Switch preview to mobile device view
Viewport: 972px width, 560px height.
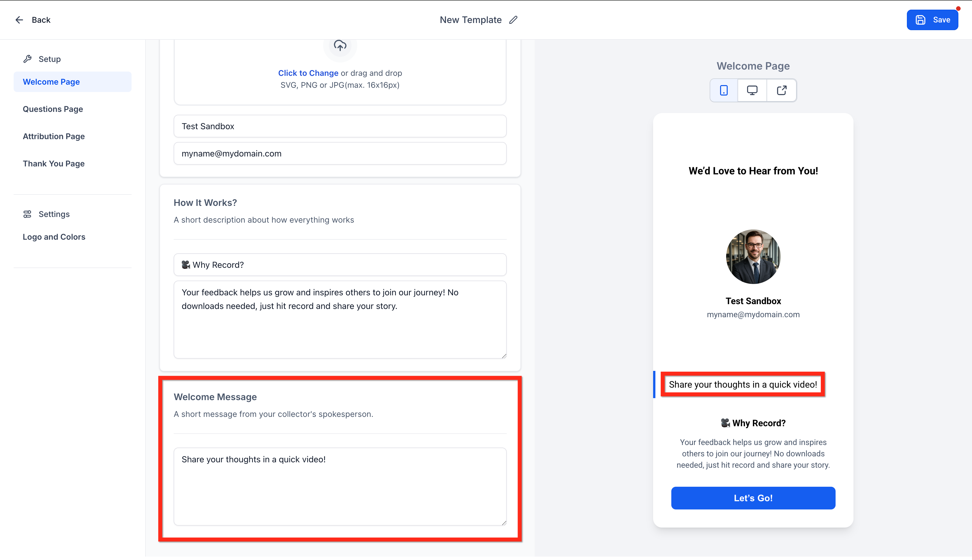click(724, 90)
